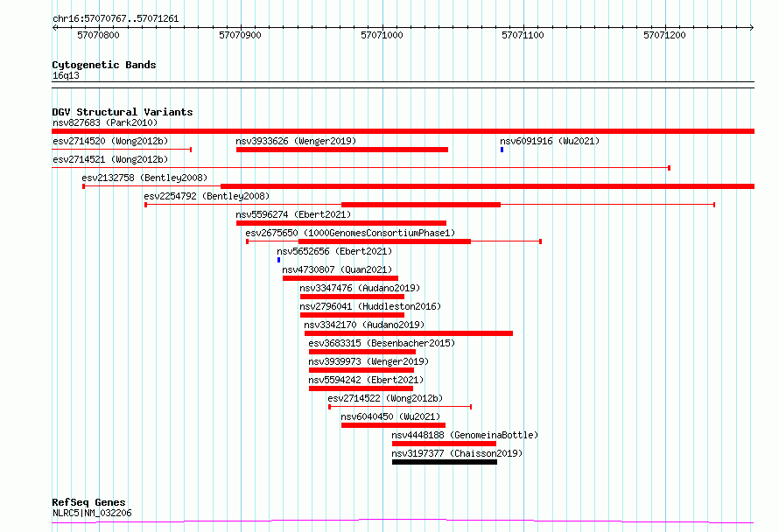Click esv2675650 (1000GenomesConsortiumPhase1) label
Image resolution: width=779 pixels, height=532 pixels.
350,233
